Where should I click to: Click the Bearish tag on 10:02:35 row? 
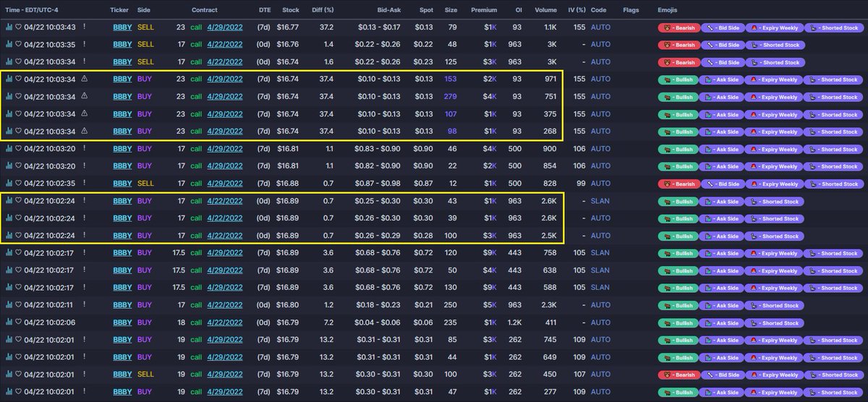coord(678,184)
